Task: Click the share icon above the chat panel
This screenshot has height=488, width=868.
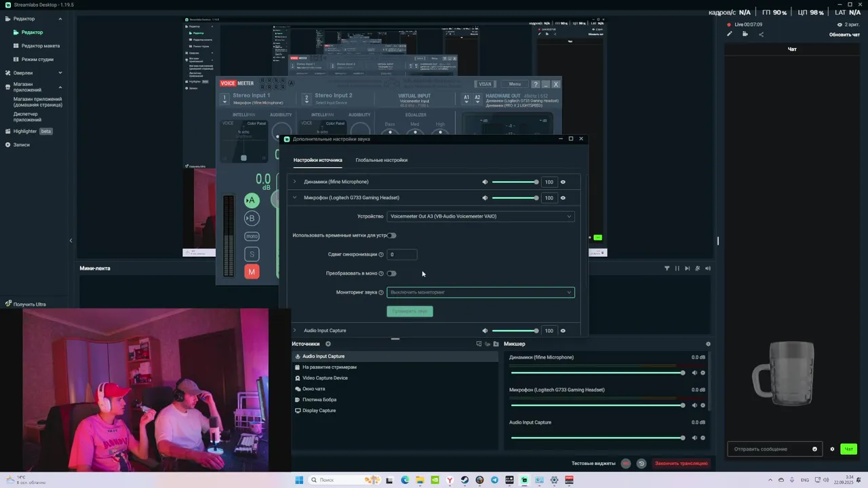Action: [761, 34]
